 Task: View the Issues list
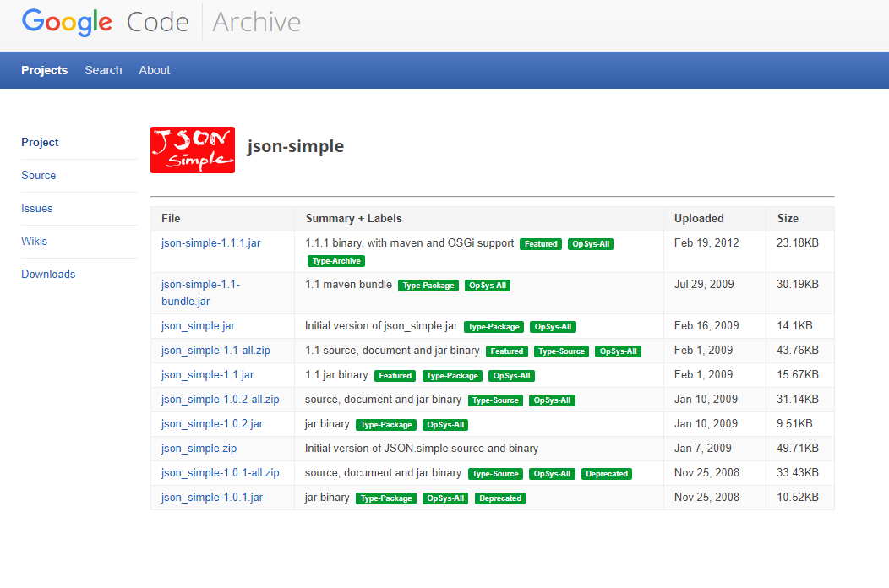(37, 208)
